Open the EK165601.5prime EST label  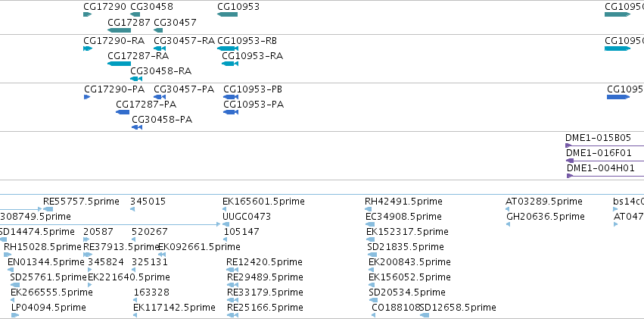pos(263,202)
